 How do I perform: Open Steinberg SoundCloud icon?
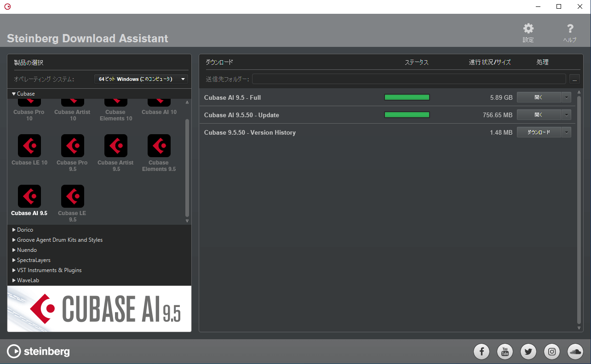click(575, 352)
